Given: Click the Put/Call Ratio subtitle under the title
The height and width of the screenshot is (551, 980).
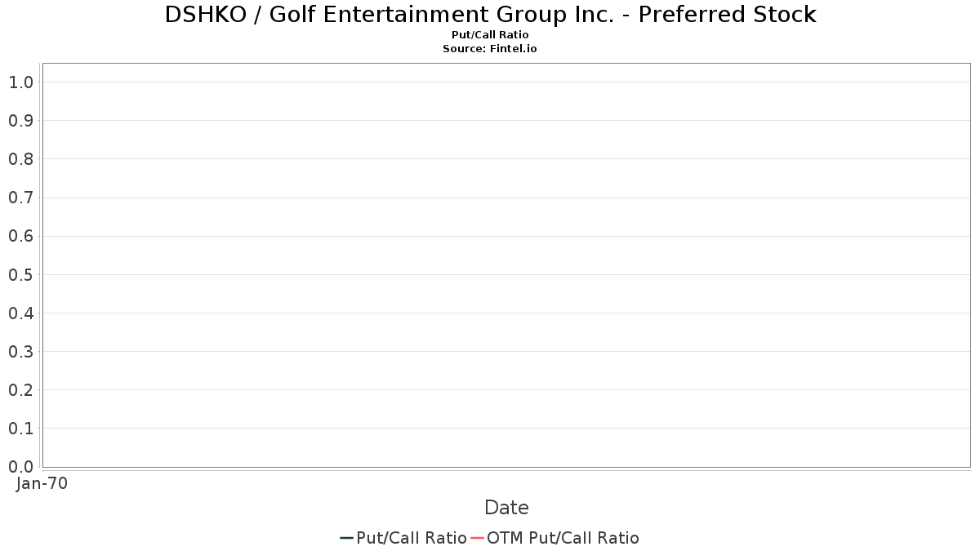Looking at the screenshot, I should (490, 35).
